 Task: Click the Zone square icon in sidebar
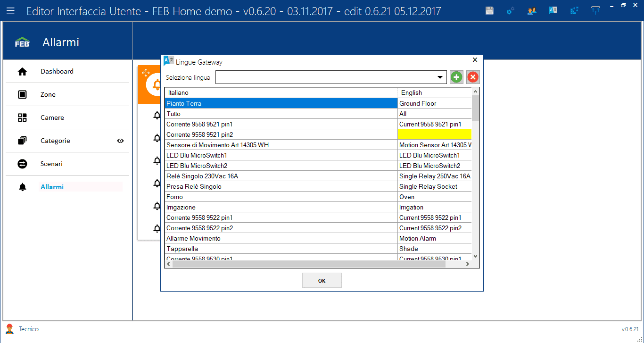pyautogui.click(x=22, y=95)
